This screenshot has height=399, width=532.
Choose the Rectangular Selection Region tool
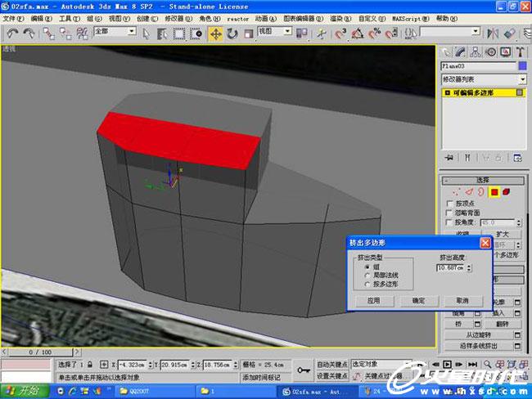tap(179, 34)
